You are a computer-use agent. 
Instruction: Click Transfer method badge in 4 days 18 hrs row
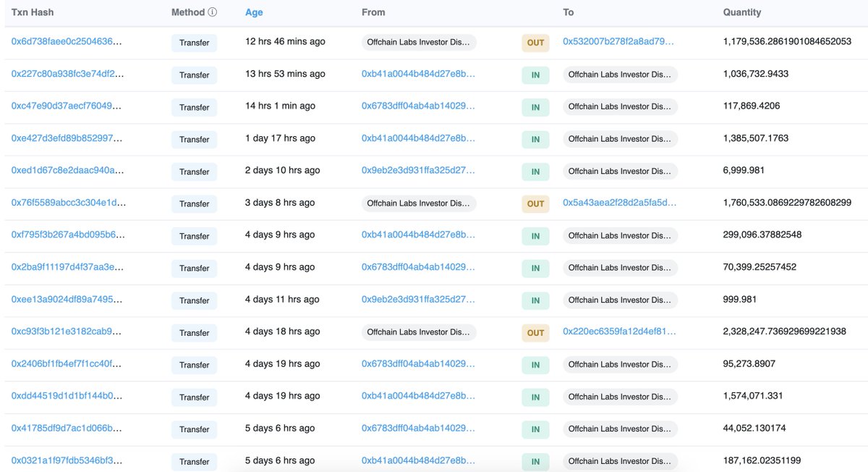click(x=195, y=332)
